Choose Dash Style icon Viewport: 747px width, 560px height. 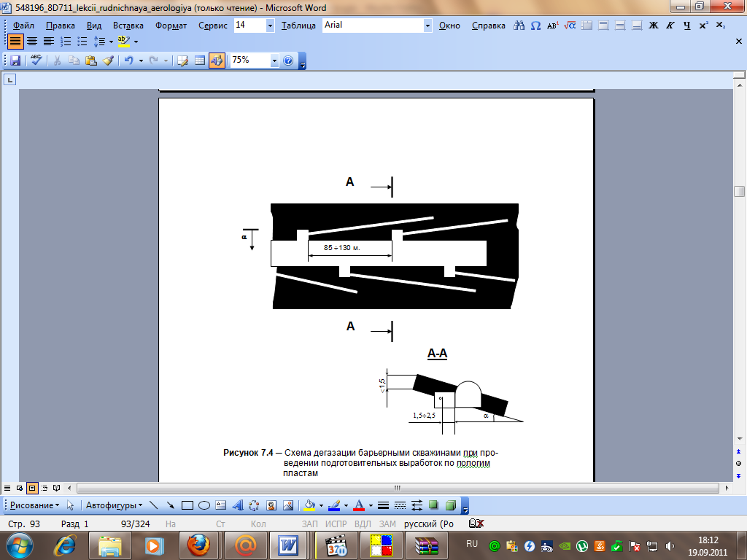pos(400,505)
